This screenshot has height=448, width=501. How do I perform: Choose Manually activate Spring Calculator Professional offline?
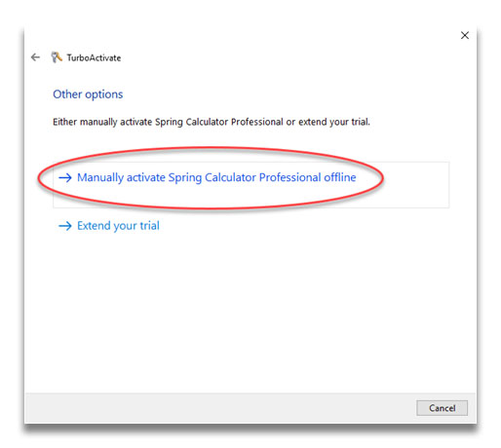pyautogui.click(x=216, y=177)
